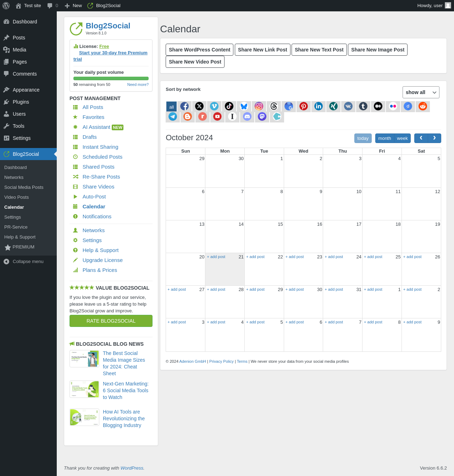The width and height of the screenshot is (454, 476).
Task: Filter calendar by Bluesky network
Action: (x=244, y=106)
